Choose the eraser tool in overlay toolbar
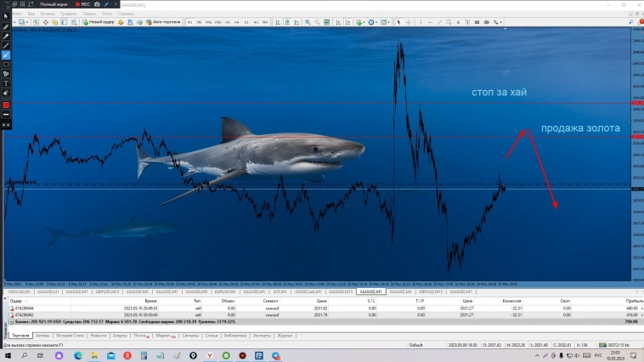Screen dimensions: 644x362 tap(7, 93)
